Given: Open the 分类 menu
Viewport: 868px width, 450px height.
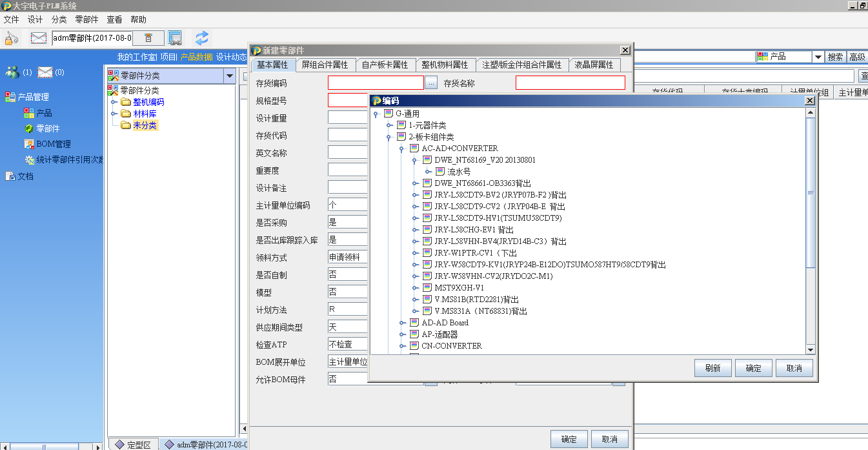Looking at the screenshot, I should pos(59,19).
